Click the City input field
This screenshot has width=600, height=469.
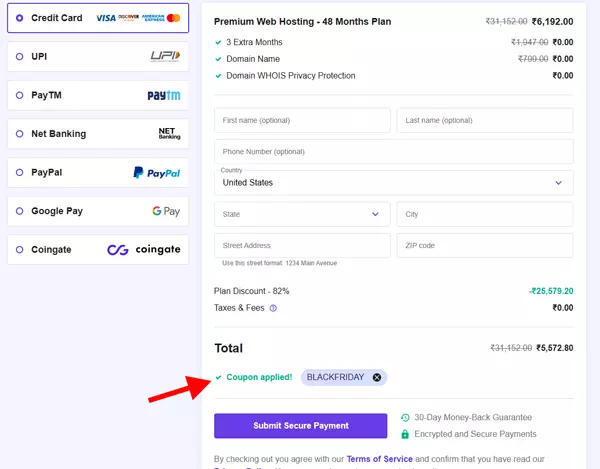coord(485,214)
